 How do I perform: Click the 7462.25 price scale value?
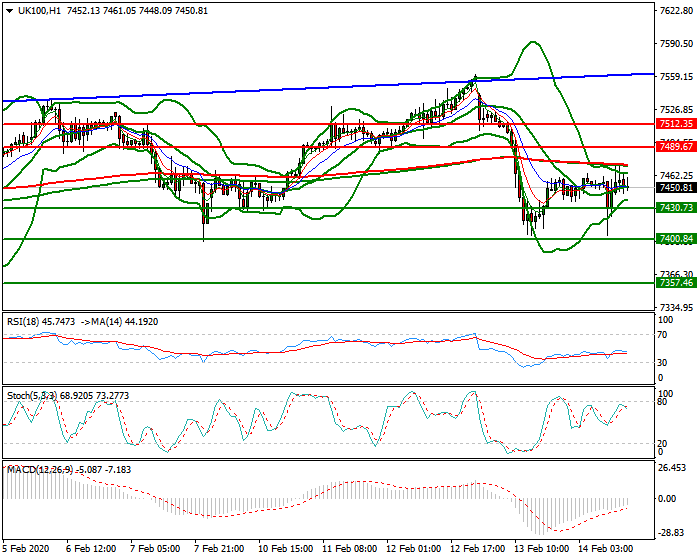point(676,176)
